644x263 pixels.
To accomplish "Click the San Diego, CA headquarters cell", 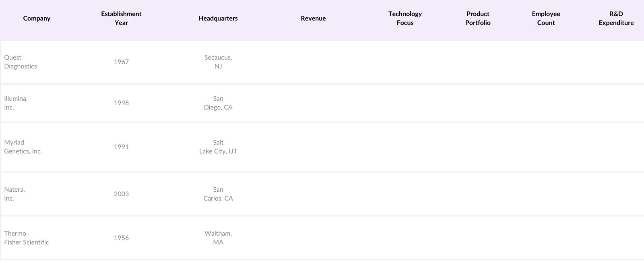I will 218,103.
